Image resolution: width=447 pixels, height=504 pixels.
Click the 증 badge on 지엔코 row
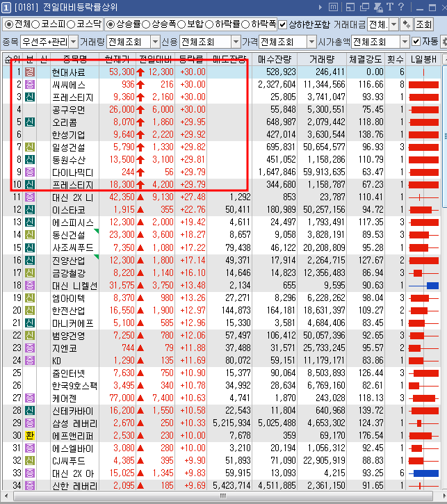(30, 348)
